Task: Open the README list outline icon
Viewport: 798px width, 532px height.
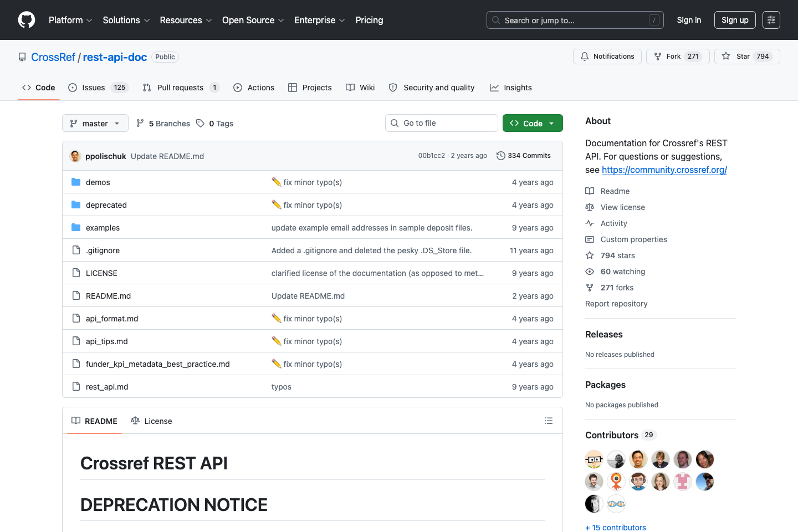Action: [x=549, y=421]
